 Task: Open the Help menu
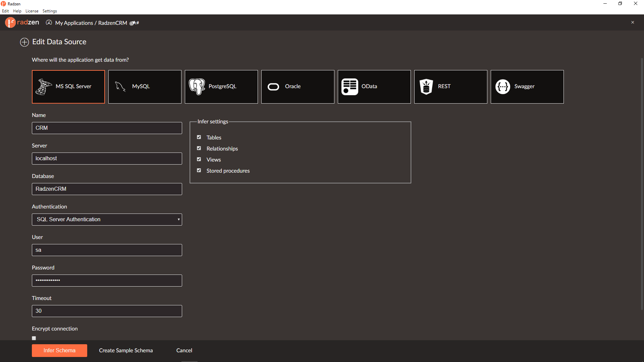pos(17,11)
